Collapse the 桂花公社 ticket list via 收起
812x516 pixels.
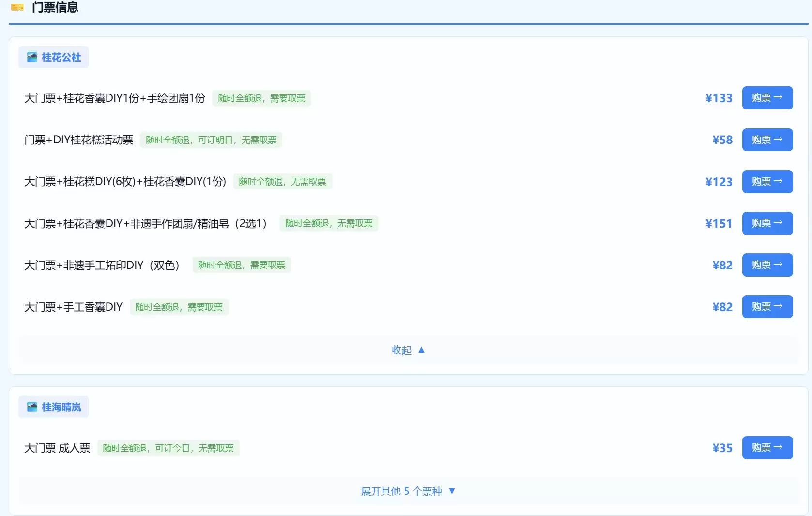click(x=408, y=350)
